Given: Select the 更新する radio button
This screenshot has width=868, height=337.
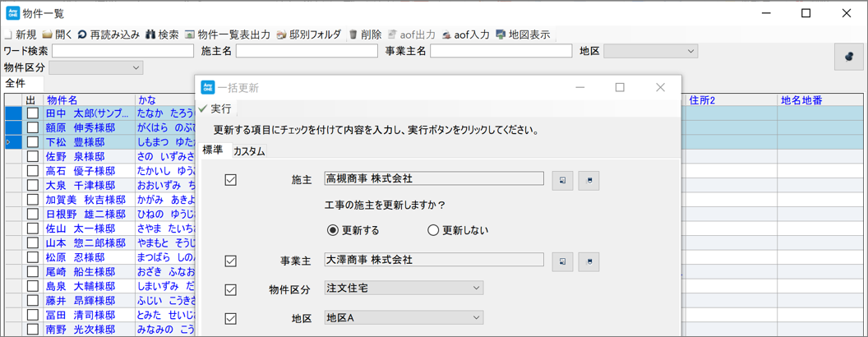Looking at the screenshot, I should coord(332,230).
